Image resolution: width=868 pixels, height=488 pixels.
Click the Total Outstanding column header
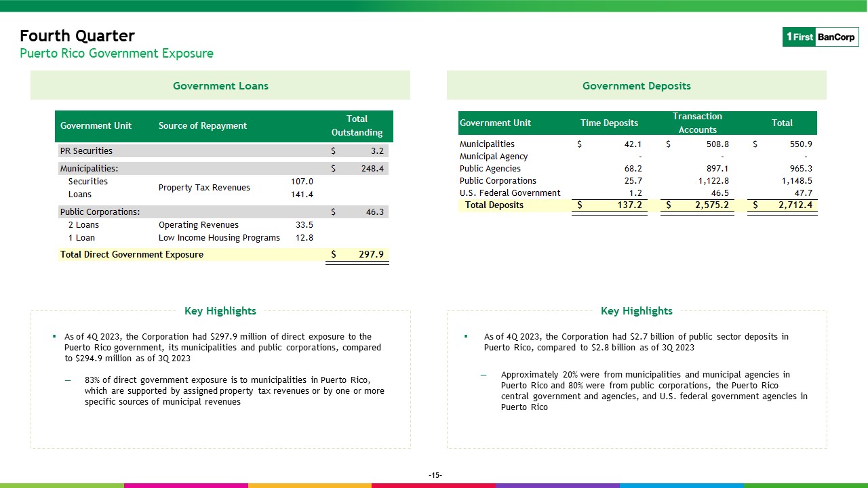(357, 125)
